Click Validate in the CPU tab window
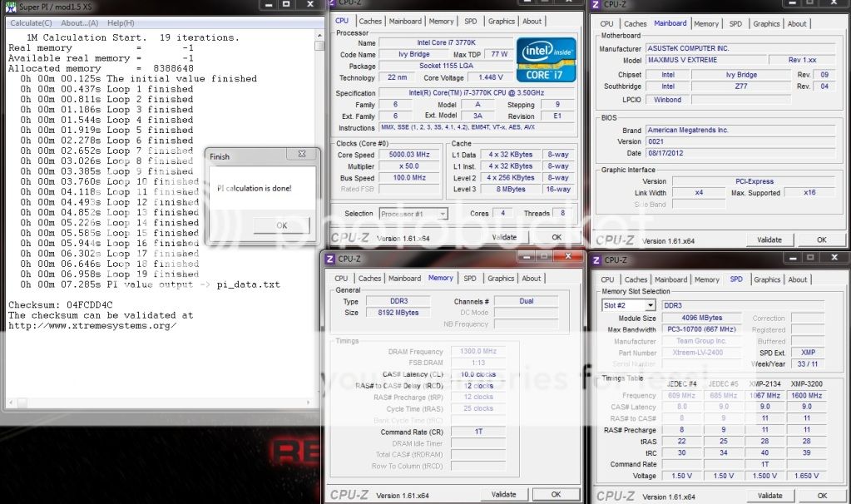This screenshot has width=851, height=504. pyautogui.click(x=504, y=237)
